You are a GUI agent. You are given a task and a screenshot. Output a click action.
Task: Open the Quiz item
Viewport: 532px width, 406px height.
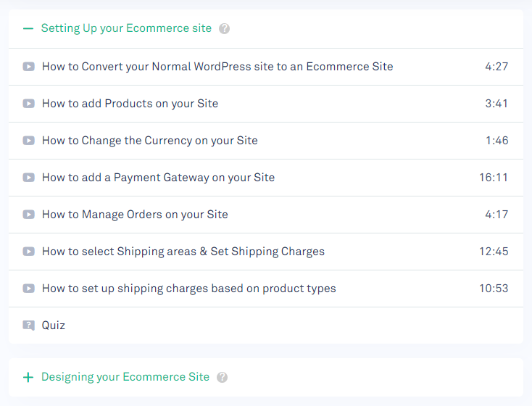[x=54, y=326]
